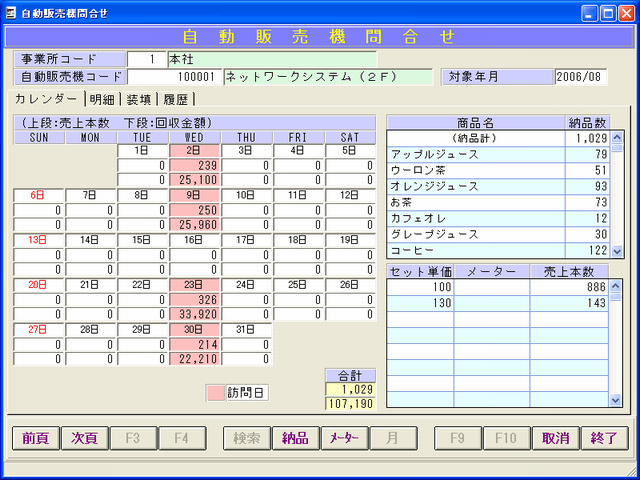The image size is (640, 480).
Task: Select the カフェオレ row
Action: 498,218
